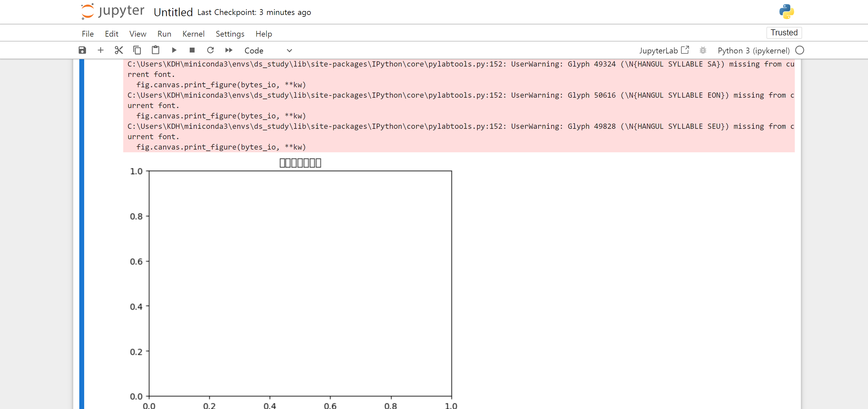
Task: Copy the selected cell
Action: 137,50
